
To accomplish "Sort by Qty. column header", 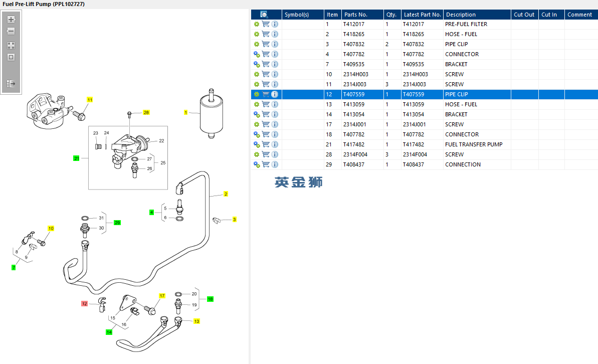I will 392,15.
